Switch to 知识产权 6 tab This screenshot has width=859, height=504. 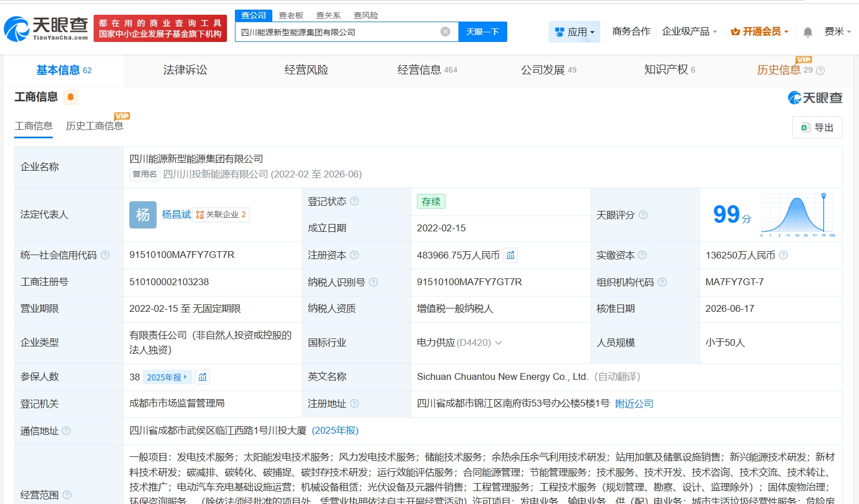point(669,70)
